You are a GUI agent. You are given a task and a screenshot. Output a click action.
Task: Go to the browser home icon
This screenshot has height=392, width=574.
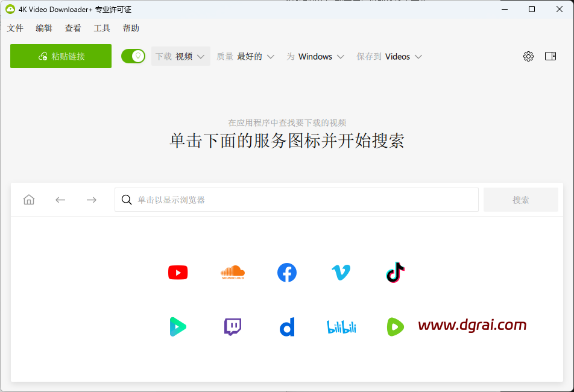[x=29, y=200]
